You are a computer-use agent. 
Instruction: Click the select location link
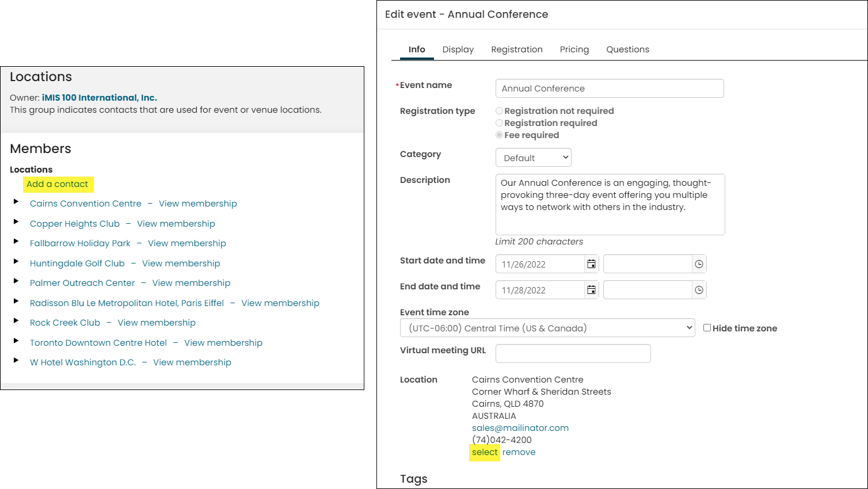(485, 452)
